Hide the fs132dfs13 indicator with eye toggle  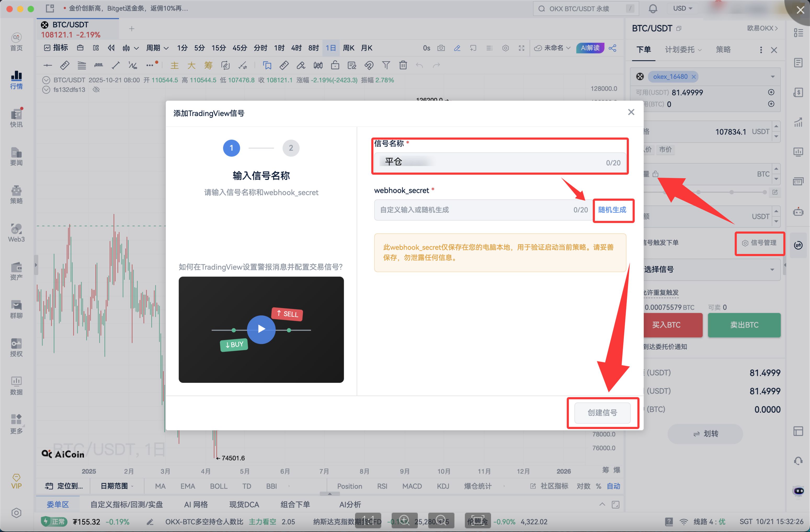pos(96,89)
